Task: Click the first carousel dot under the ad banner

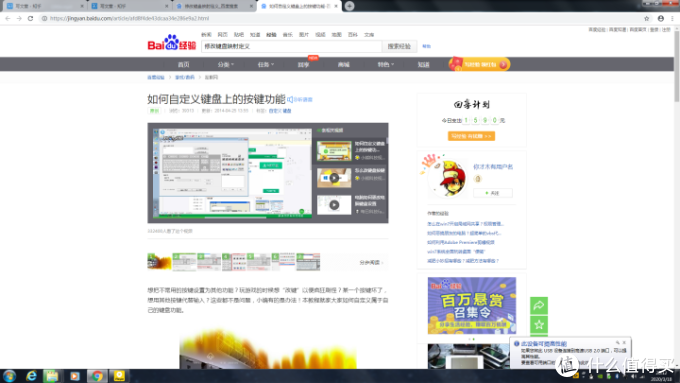Action: coord(470,339)
